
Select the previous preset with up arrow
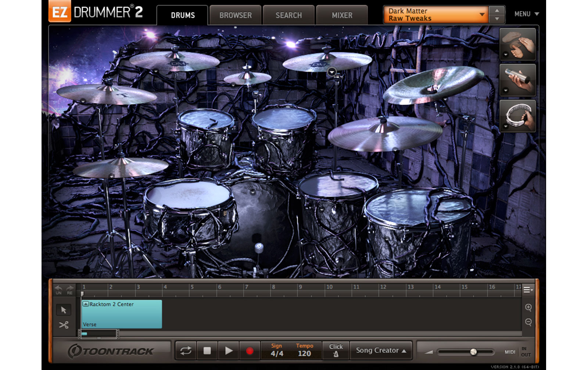click(x=497, y=11)
